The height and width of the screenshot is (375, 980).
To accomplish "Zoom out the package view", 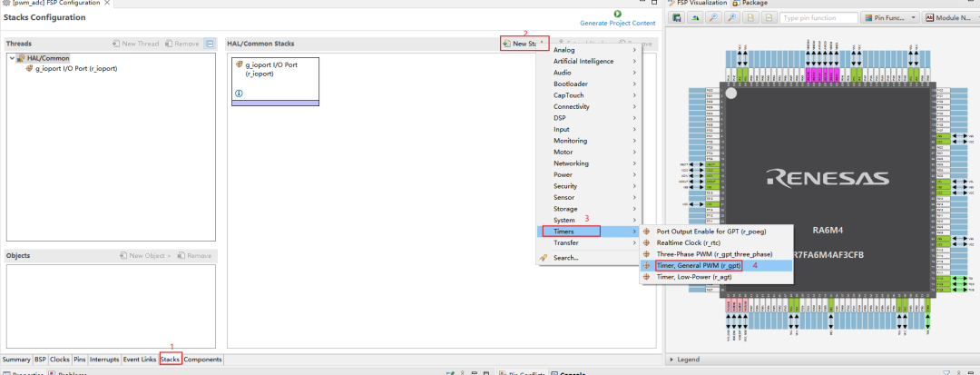I will pos(713,18).
